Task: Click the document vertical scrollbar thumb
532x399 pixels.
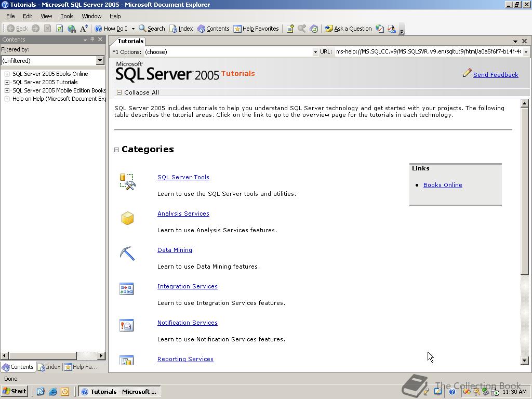Action: point(524,191)
